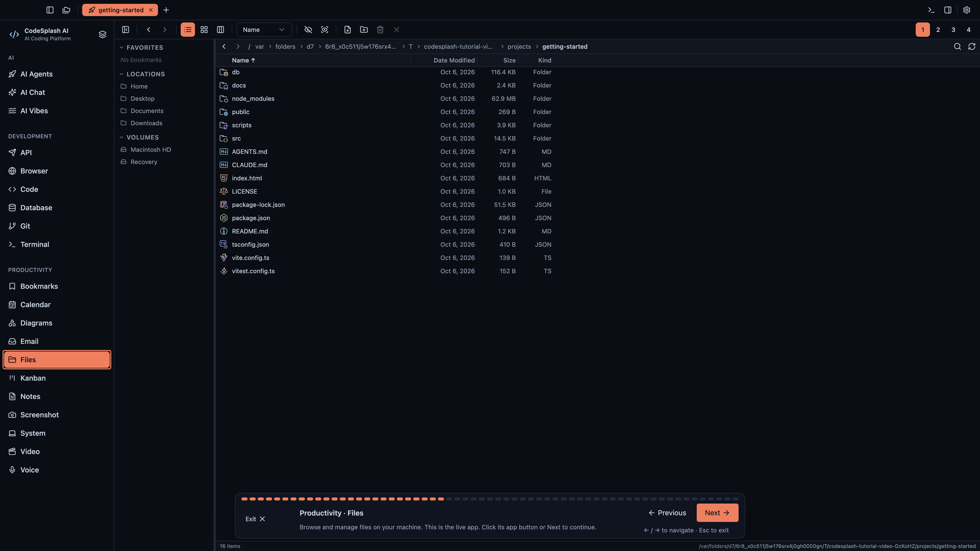Open the Diagrams app
This screenshot has height=551, width=980.
tap(57, 323)
